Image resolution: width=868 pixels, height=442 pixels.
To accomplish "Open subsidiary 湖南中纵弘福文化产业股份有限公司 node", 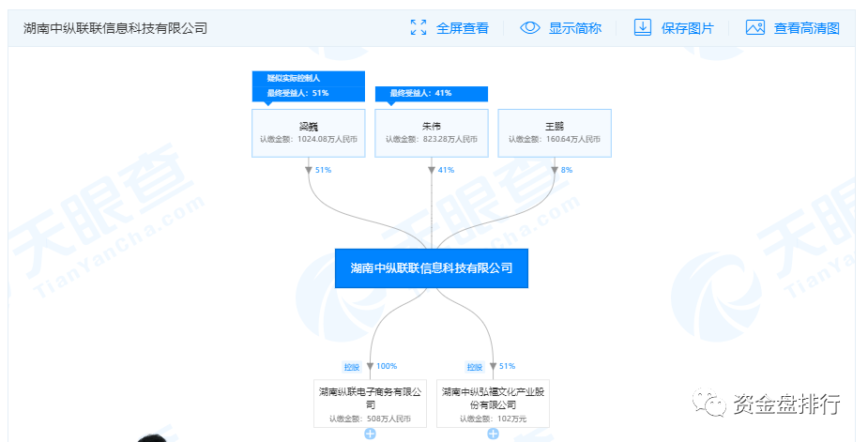I will point(494,404).
